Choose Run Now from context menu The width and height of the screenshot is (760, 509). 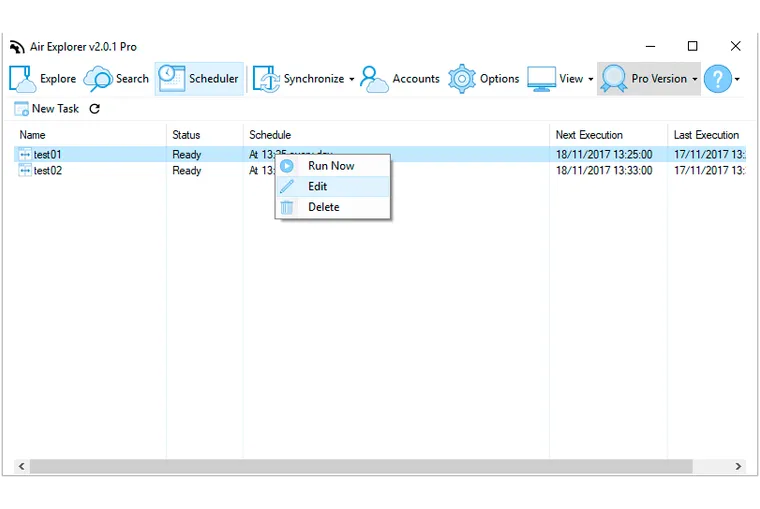333,166
